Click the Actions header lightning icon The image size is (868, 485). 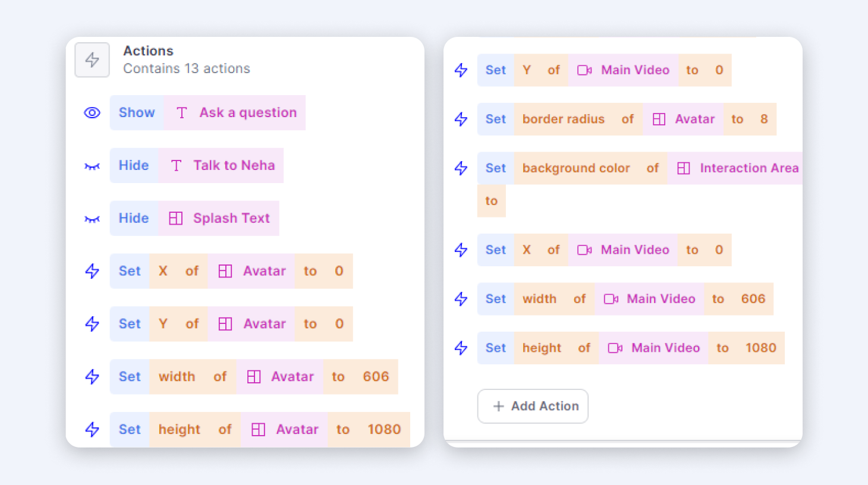pos(92,60)
